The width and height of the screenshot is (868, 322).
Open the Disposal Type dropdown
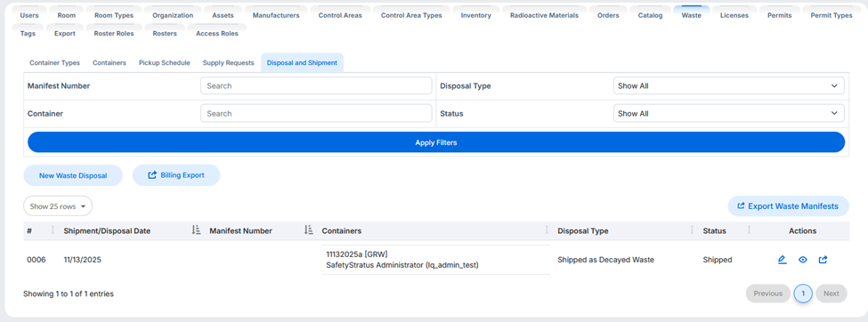tap(728, 85)
